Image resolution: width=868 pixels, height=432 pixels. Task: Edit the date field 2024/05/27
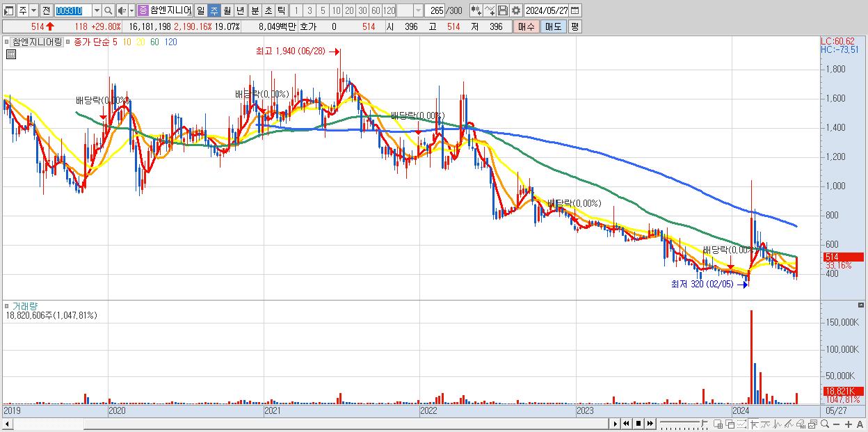pos(546,10)
